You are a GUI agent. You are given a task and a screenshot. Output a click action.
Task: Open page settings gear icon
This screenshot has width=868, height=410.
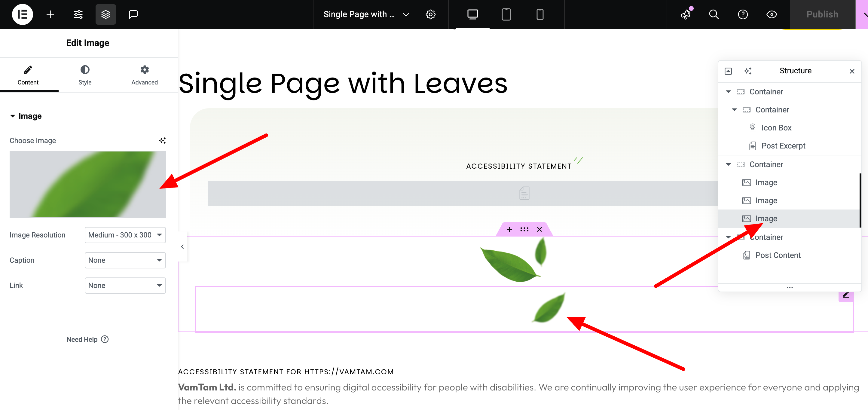(430, 14)
